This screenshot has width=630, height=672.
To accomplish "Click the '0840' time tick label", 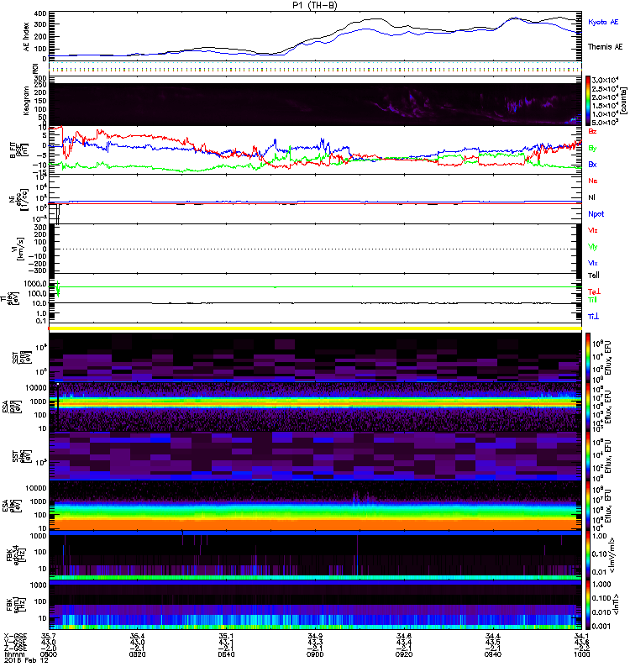I will pos(226,654).
